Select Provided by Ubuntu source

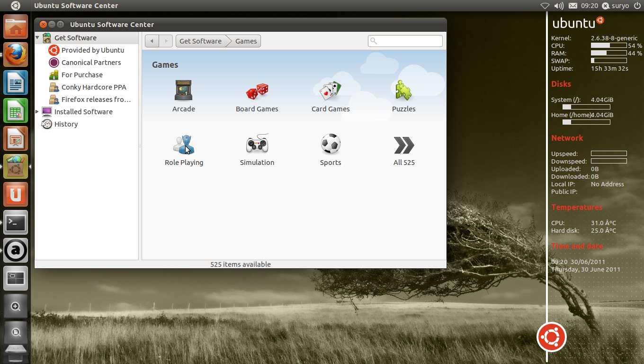coord(92,50)
